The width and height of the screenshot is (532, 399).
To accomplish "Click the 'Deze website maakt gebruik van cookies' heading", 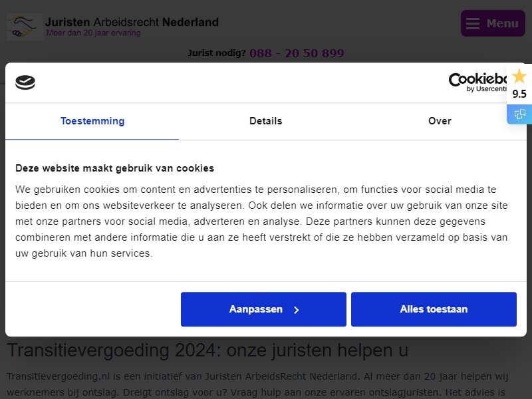I will tap(114, 168).
